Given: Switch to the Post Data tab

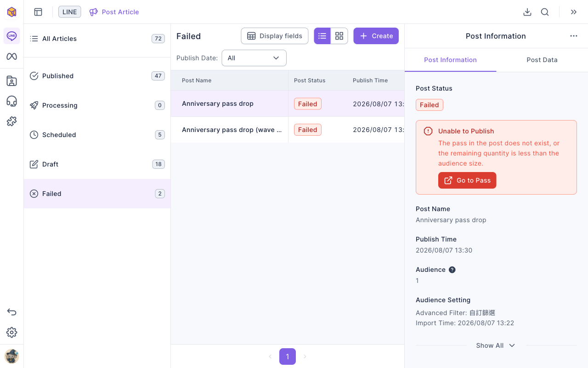Looking at the screenshot, I should [x=542, y=60].
